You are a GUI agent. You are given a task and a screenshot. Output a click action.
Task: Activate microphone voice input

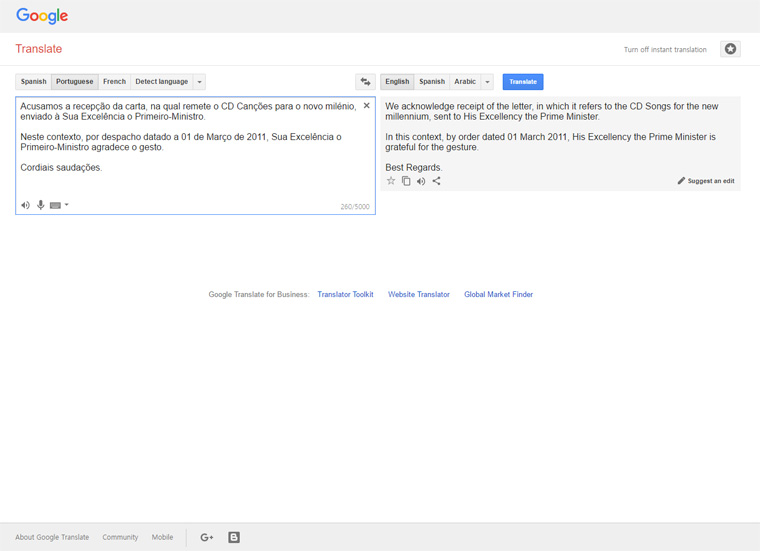click(x=41, y=205)
